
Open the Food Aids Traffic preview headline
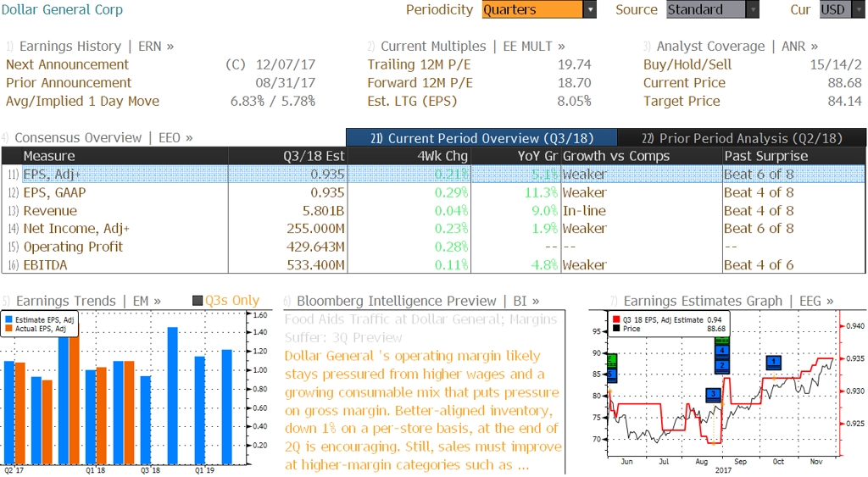[x=420, y=328]
